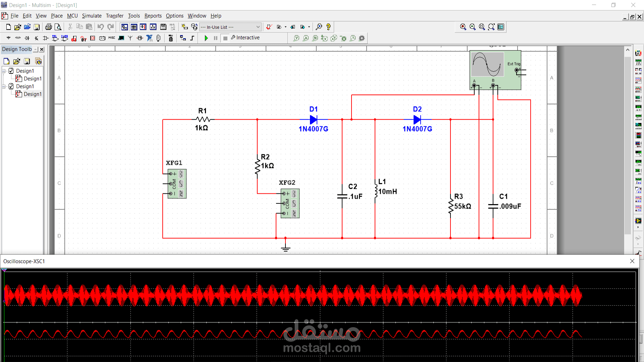
Task: Redo the last action
Action: click(x=110, y=27)
